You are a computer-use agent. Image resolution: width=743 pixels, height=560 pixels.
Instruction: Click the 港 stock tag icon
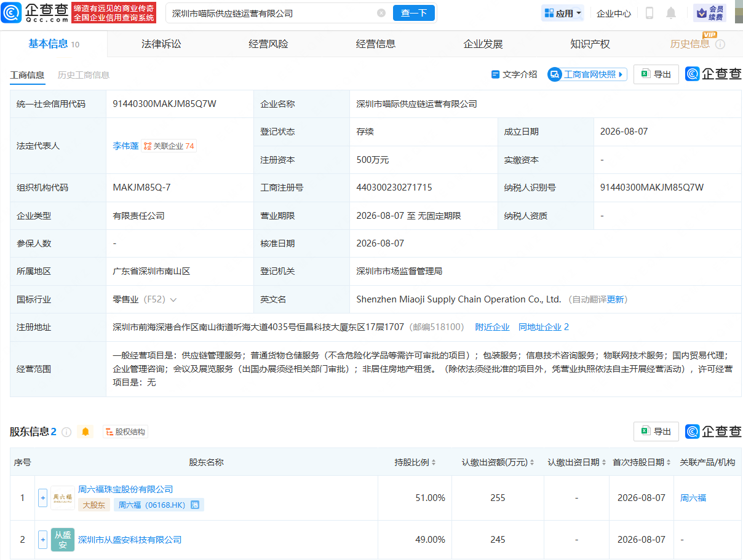click(x=195, y=505)
